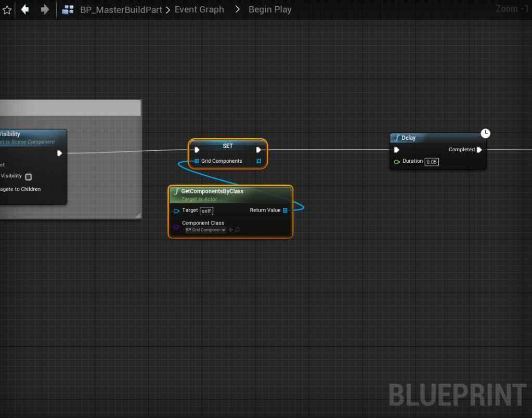Navigate forward with the right arrow
Screen dimensions: 532x418
tap(45, 9)
